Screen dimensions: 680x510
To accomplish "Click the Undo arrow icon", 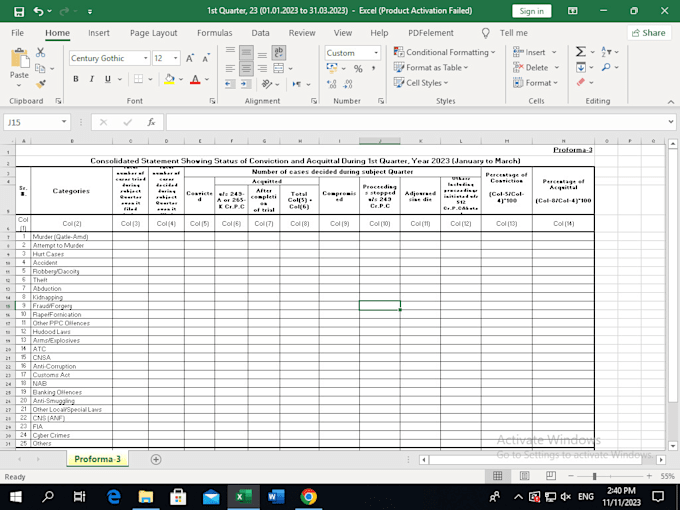I will coord(39,11).
